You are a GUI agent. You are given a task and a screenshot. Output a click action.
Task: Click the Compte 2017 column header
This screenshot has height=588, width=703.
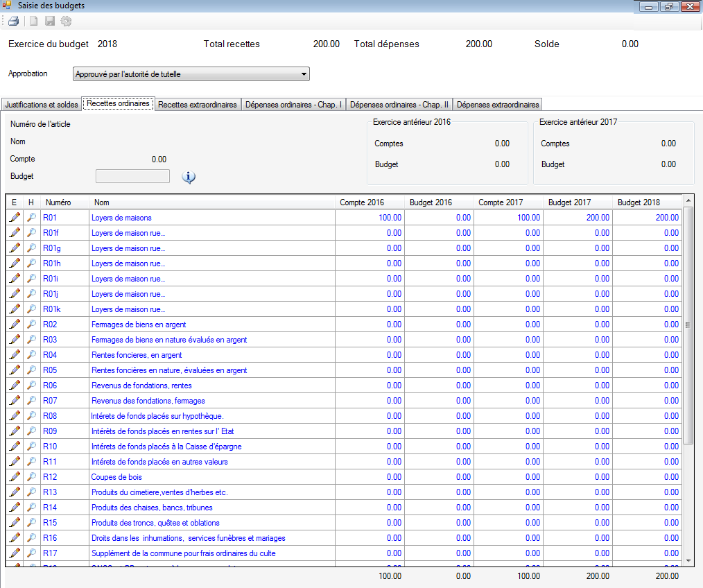tap(508, 202)
